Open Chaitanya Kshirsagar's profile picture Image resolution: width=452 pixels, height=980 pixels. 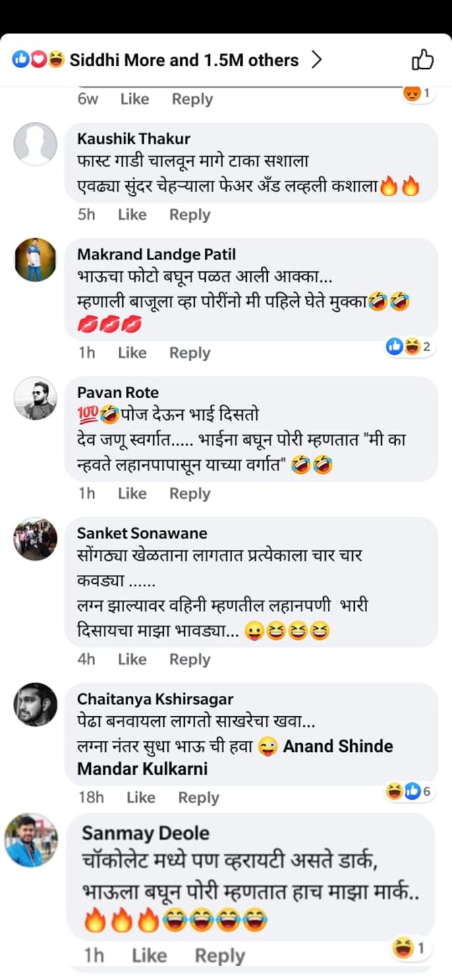35,704
